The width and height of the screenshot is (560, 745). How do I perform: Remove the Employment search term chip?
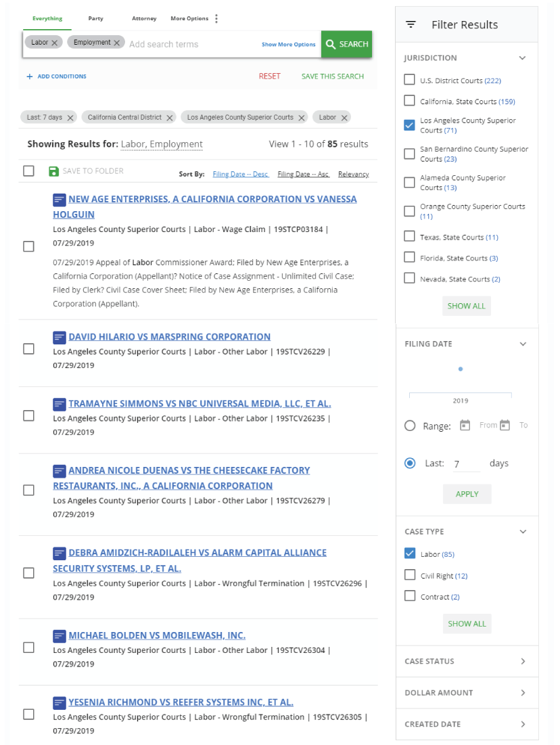coord(116,43)
